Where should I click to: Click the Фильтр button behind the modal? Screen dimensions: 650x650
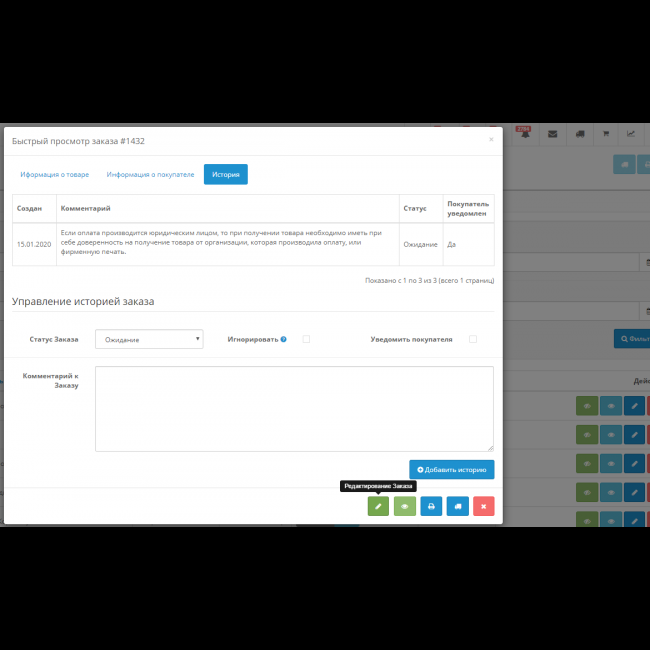pos(632,339)
